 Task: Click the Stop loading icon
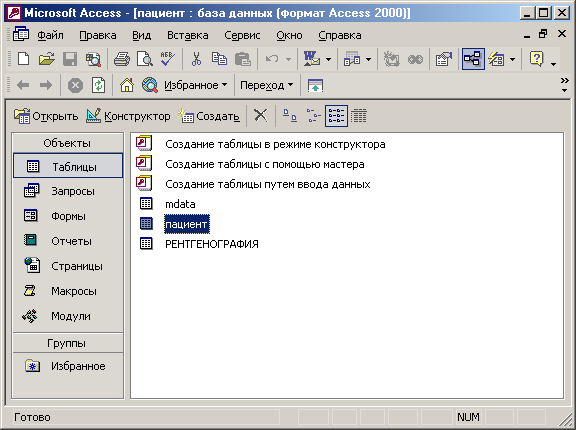coord(75,86)
